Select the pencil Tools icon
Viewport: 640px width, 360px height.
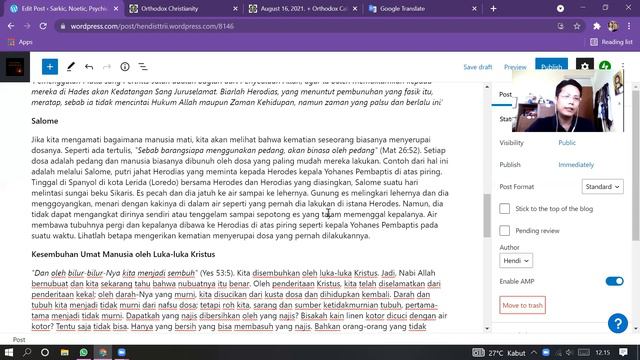pyautogui.click(x=71, y=67)
